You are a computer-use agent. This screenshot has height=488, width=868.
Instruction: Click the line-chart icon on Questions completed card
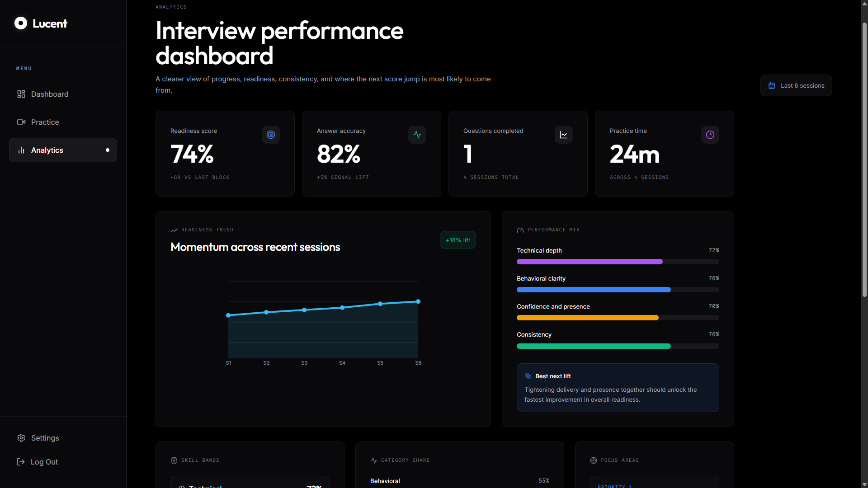[563, 135]
